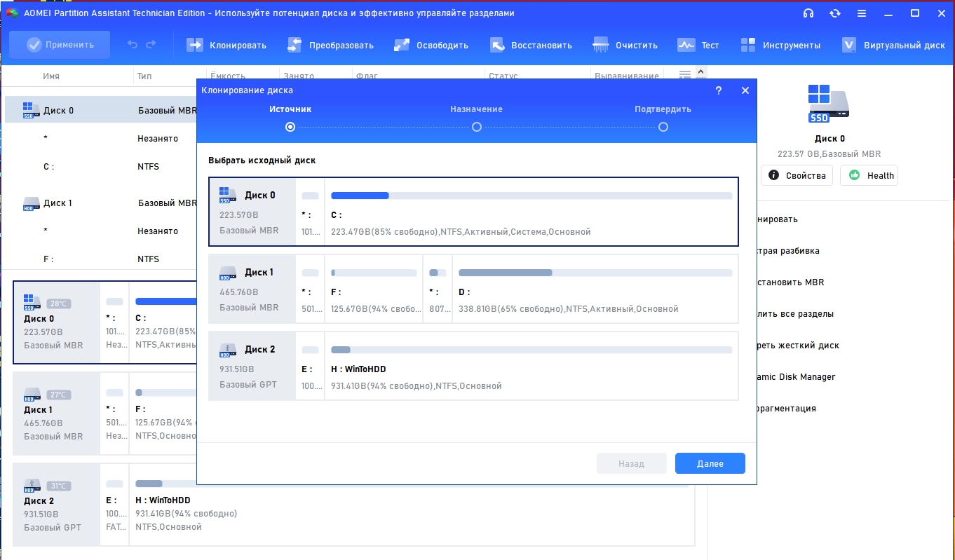Click the Подтвердить step label
The image size is (955, 560).
click(x=663, y=109)
